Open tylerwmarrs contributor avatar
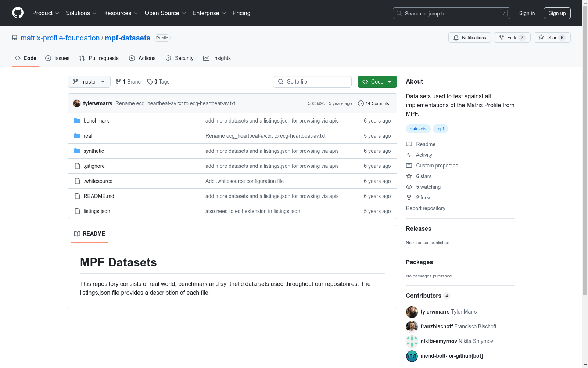This screenshot has height=368, width=588. click(x=412, y=312)
